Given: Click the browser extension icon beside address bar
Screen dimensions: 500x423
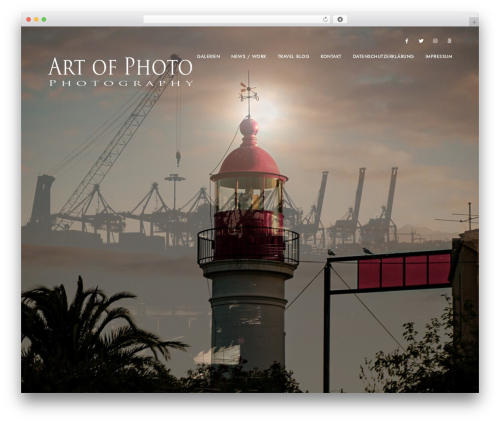Looking at the screenshot, I should pyautogui.click(x=340, y=20).
